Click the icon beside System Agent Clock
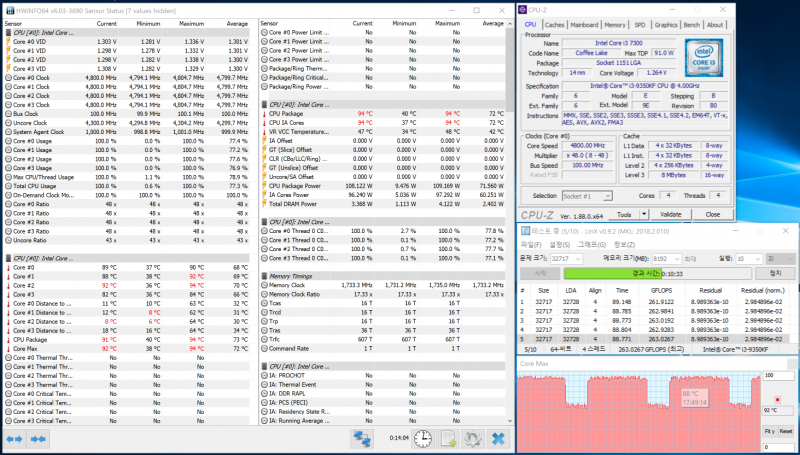The width and height of the screenshot is (800, 455). click(x=8, y=132)
